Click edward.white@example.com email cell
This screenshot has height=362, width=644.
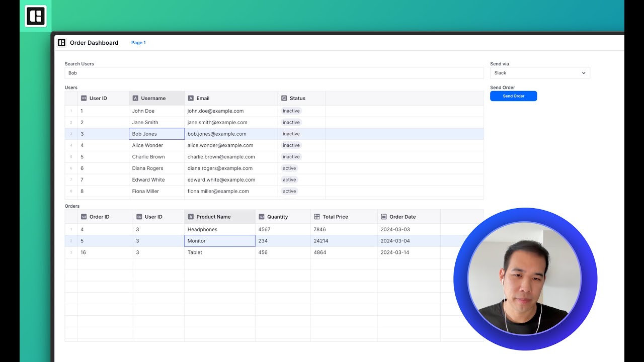231,180
